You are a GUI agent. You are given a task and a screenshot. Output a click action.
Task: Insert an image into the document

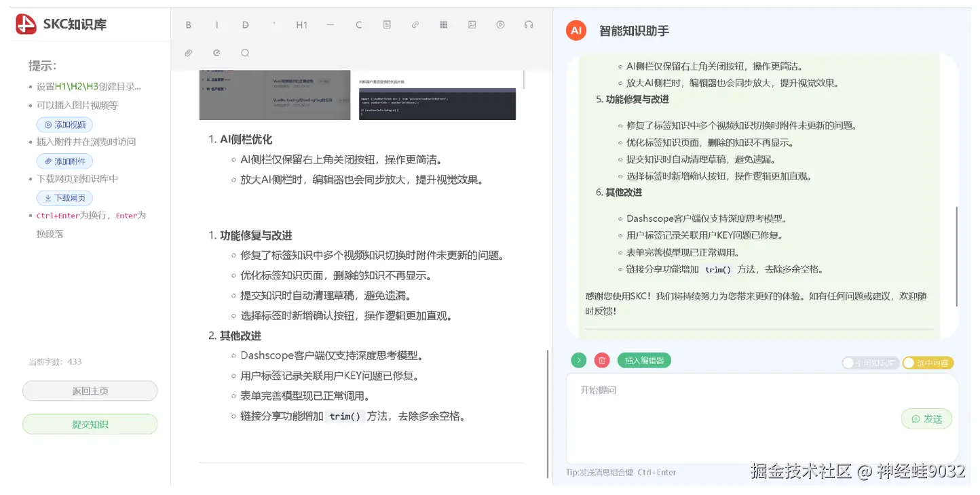(472, 24)
